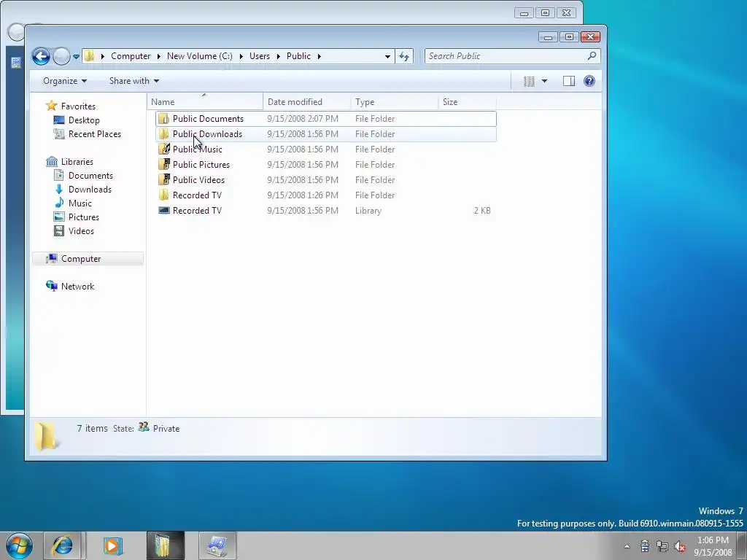Click the Forward navigation arrow button
The height and width of the screenshot is (560, 747).
click(61, 57)
